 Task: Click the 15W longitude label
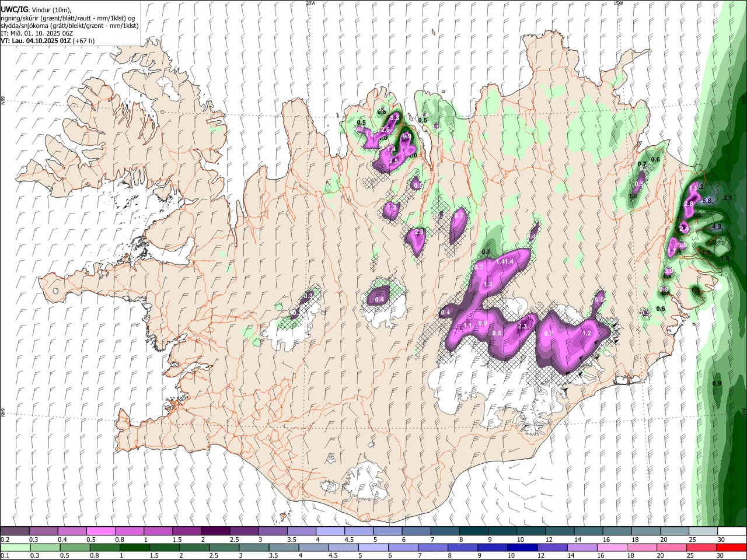(x=618, y=3)
